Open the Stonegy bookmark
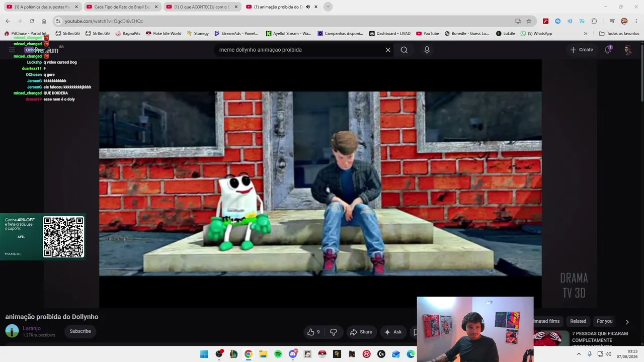The image size is (644, 362). coord(197,34)
